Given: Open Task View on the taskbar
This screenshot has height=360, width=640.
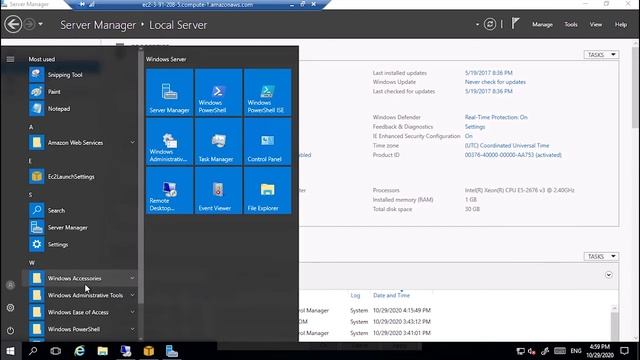Looking at the screenshot, I should coord(56,351).
